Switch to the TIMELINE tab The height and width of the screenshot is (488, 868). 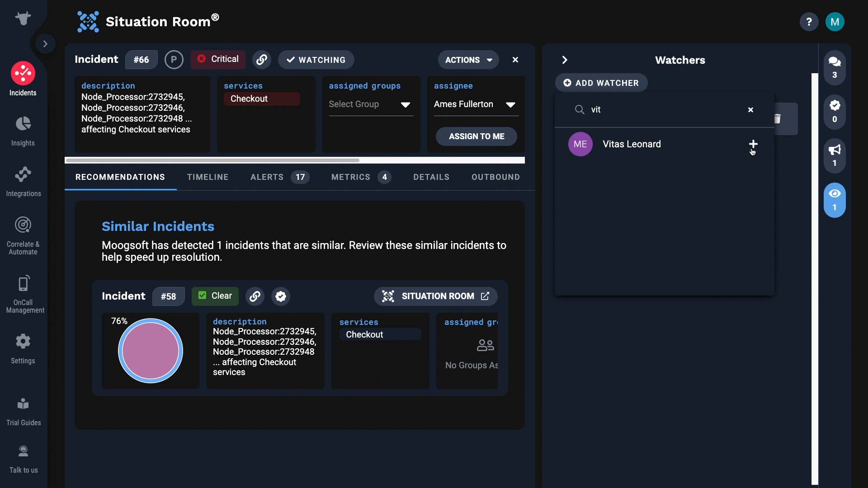pos(208,177)
